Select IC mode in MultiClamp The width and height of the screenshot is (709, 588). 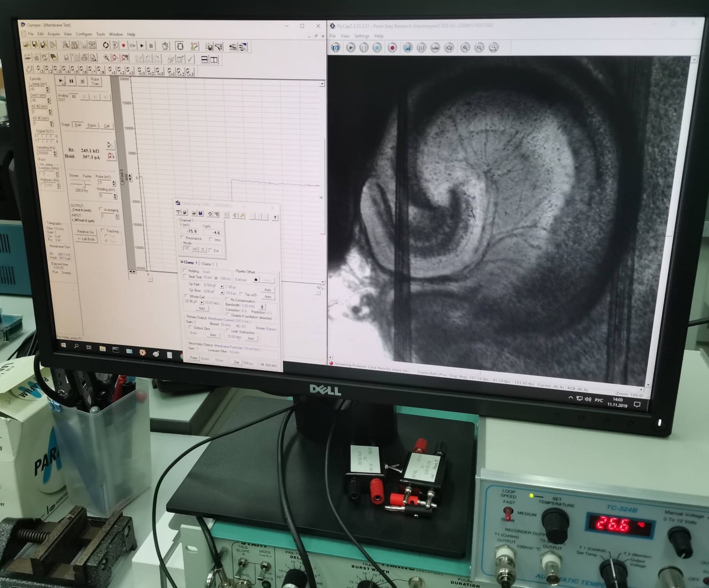click(x=203, y=249)
